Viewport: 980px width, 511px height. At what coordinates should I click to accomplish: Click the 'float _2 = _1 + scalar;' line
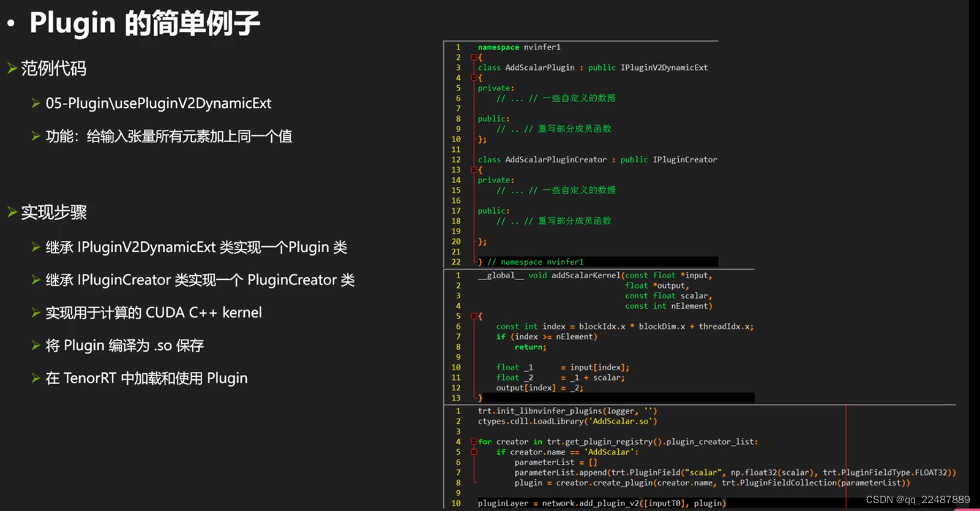pos(561,377)
